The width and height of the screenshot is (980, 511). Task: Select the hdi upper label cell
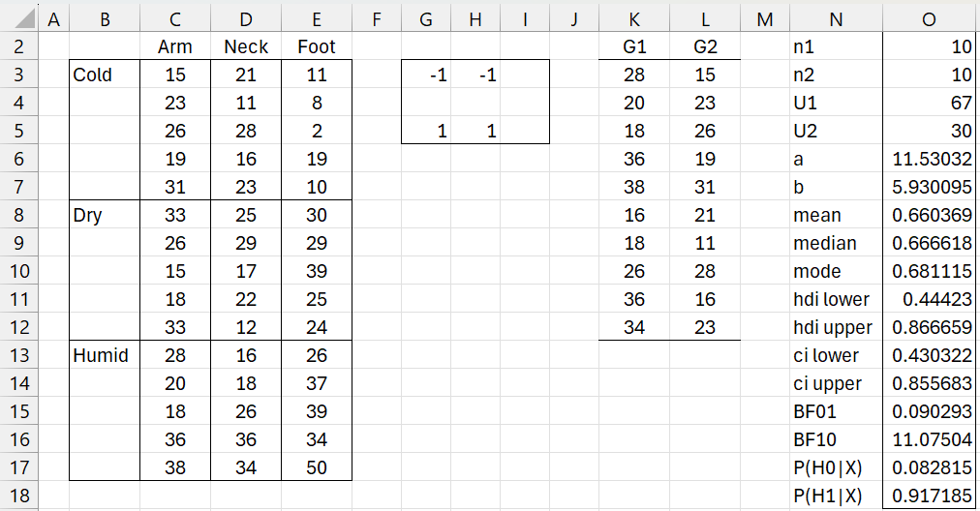coord(837,327)
